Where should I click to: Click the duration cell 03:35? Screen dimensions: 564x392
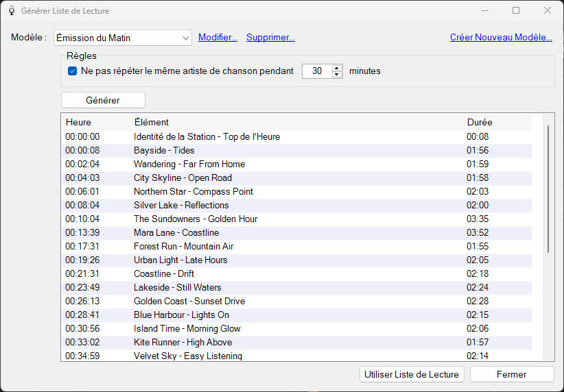click(478, 219)
